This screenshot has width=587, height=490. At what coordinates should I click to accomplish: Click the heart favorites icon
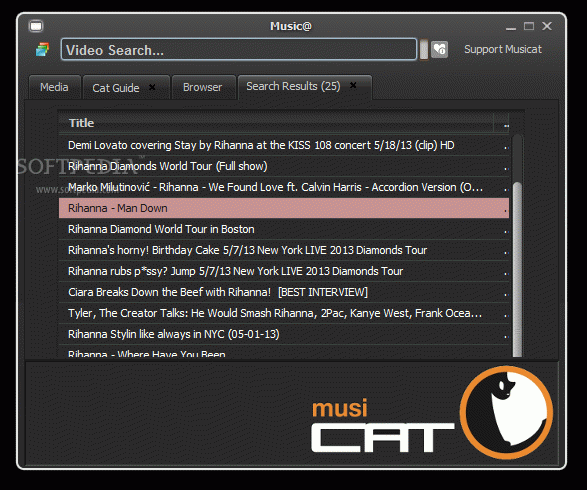pyautogui.click(x=439, y=49)
